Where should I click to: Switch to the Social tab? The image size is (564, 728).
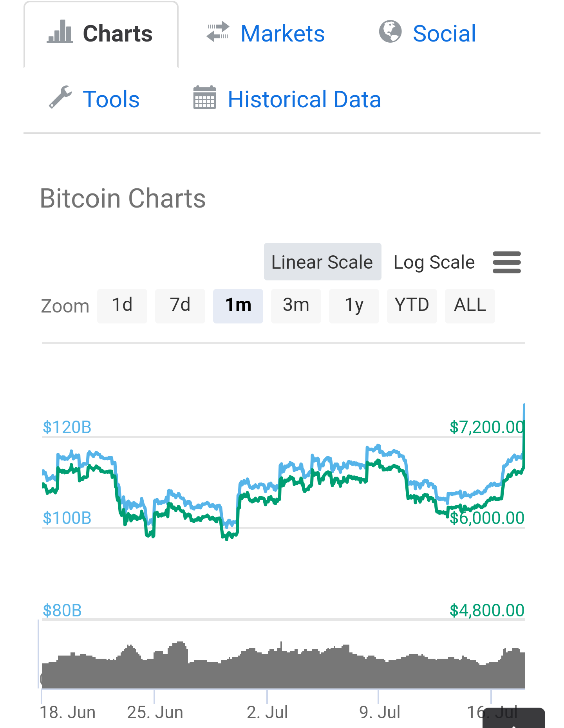click(444, 34)
